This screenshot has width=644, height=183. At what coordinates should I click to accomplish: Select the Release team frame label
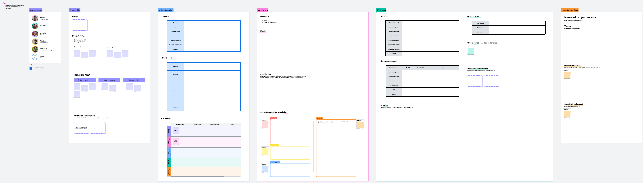pos(36,10)
